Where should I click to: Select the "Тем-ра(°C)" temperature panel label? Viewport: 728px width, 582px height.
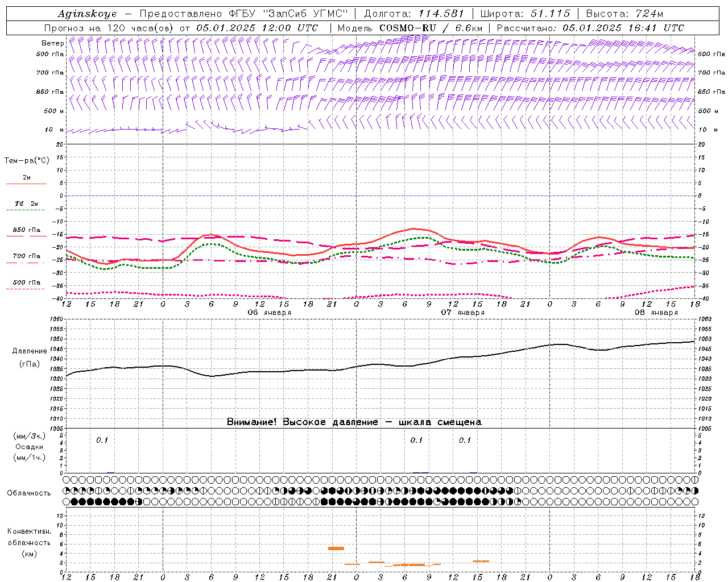(x=27, y=161)
